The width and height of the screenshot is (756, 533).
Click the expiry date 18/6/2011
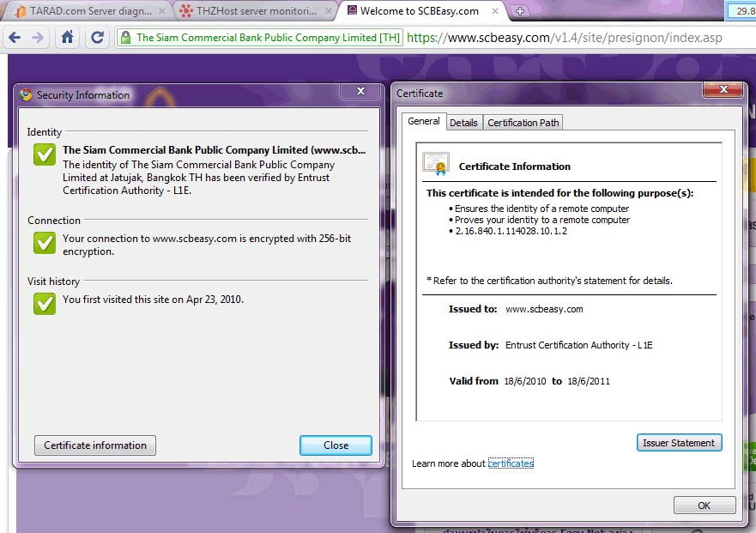[x=588, y=382]
